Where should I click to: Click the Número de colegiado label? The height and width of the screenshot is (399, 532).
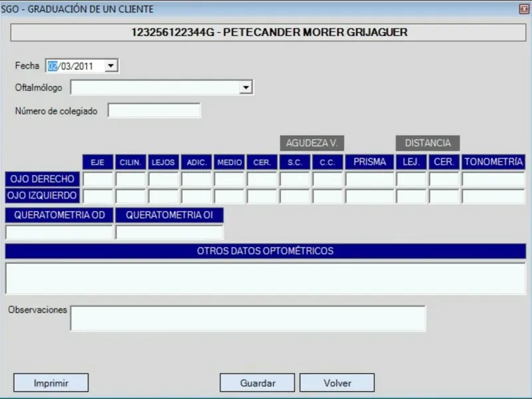tap(57, 111)
